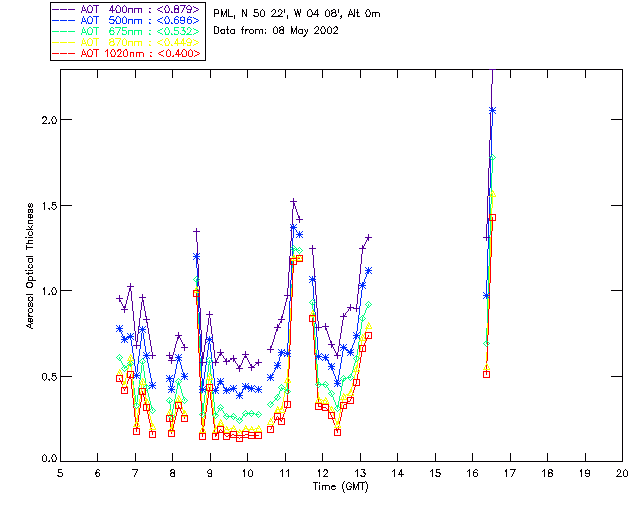The width and height of the screenshot is (640, 512).
Task: Click the x-axis tick label 19
Action: tap(585, 473)
